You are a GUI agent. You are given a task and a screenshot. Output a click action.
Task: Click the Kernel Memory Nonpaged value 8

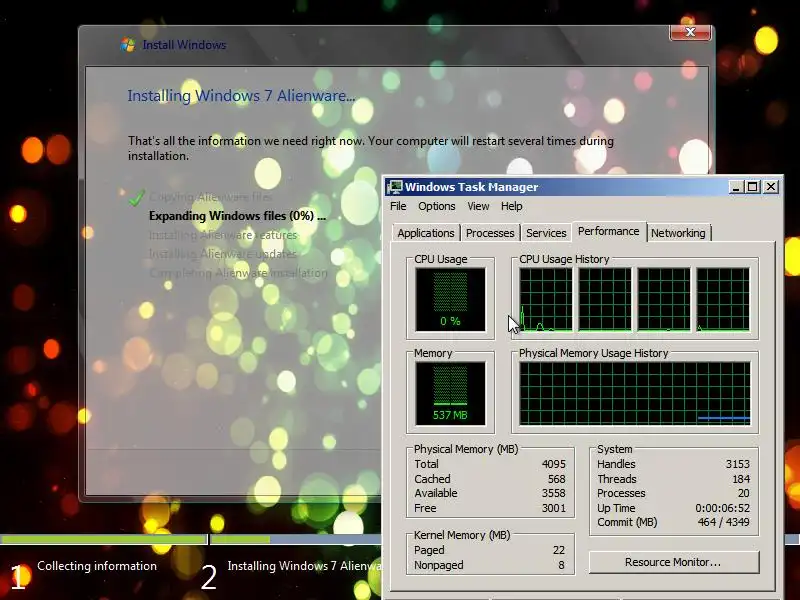(x=561, y=565)
